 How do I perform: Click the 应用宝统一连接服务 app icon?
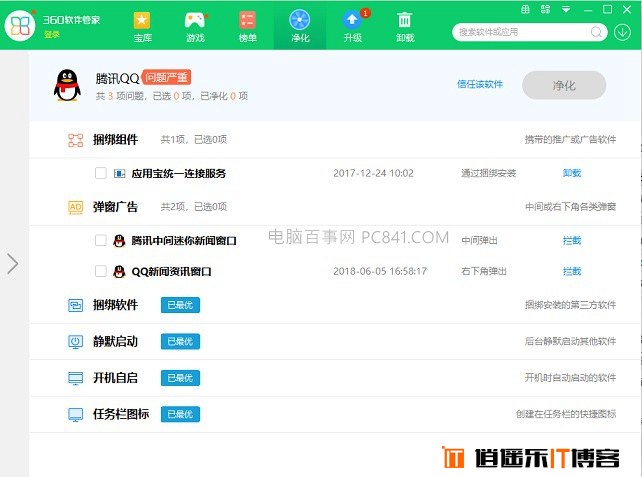click(x=120, y=174)
